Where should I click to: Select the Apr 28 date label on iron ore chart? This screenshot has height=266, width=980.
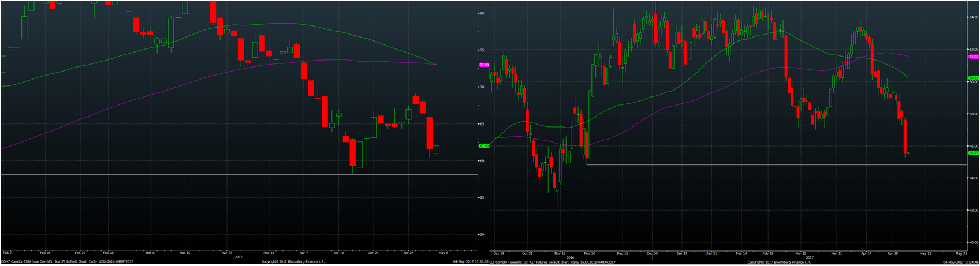[408, 253]
